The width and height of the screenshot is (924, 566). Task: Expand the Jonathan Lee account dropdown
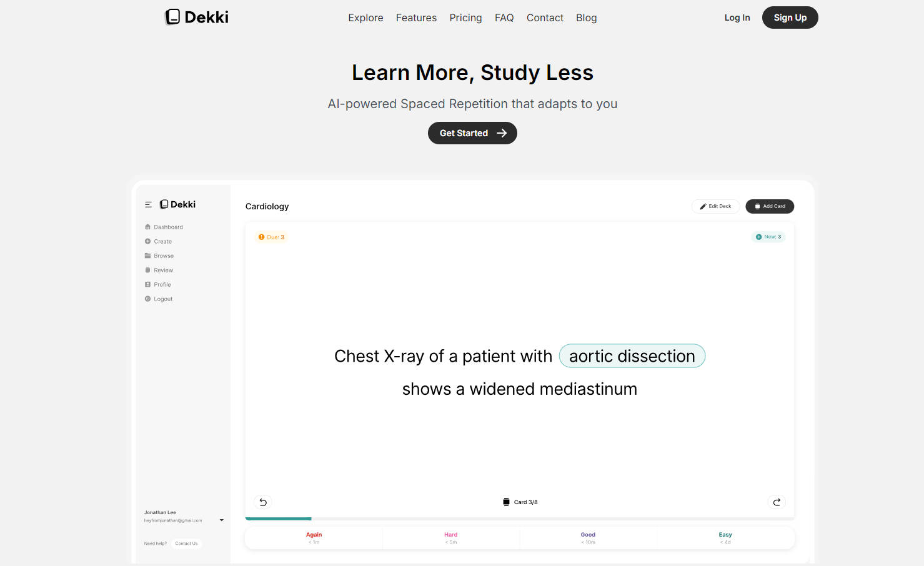[x=221, y=520]
